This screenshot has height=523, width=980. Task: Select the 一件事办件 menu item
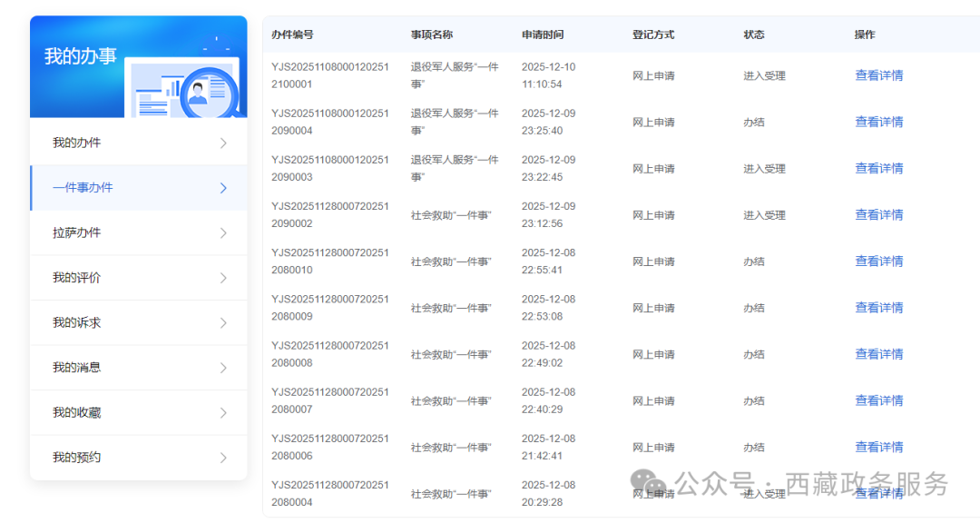point(83,188)
